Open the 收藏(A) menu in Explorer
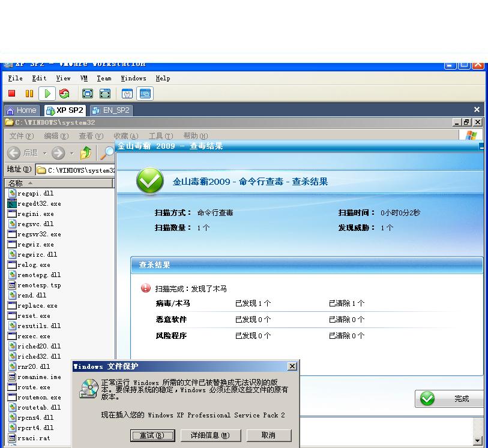Screen dimensions: 488x448 [125, 136]
